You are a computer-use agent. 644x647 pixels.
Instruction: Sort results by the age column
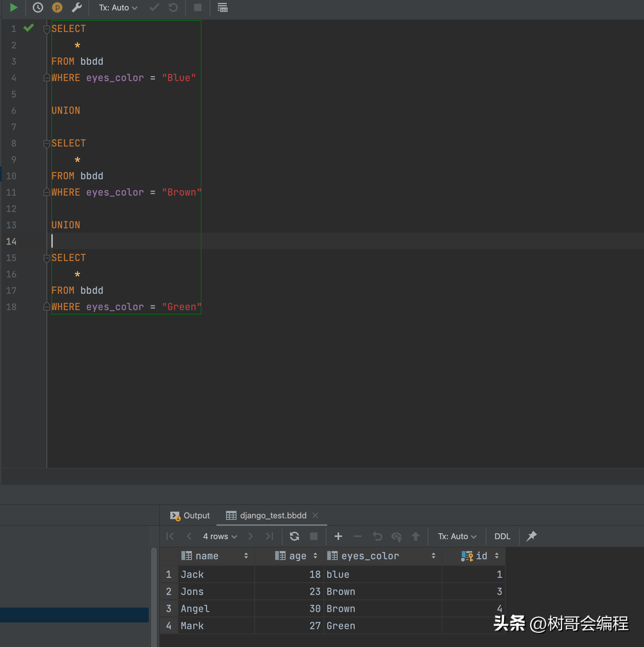[297, 556]
